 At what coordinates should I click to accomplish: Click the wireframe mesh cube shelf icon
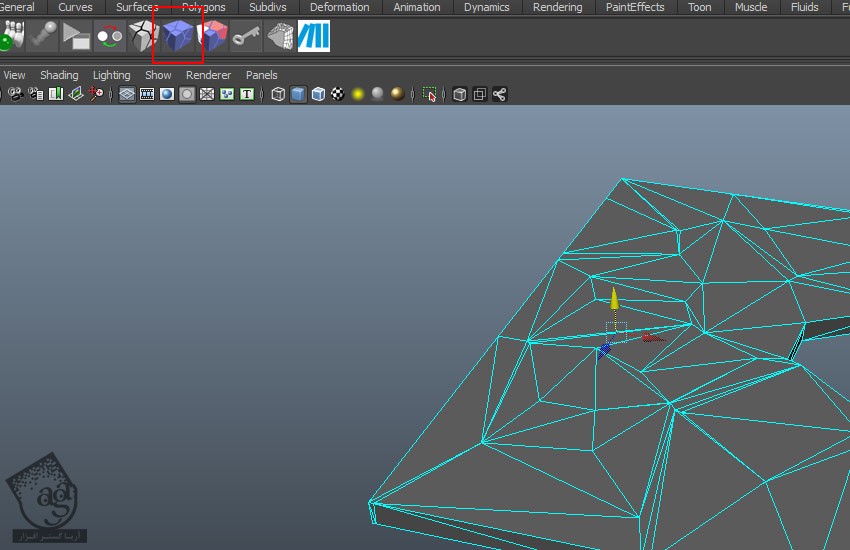(280, 37)
